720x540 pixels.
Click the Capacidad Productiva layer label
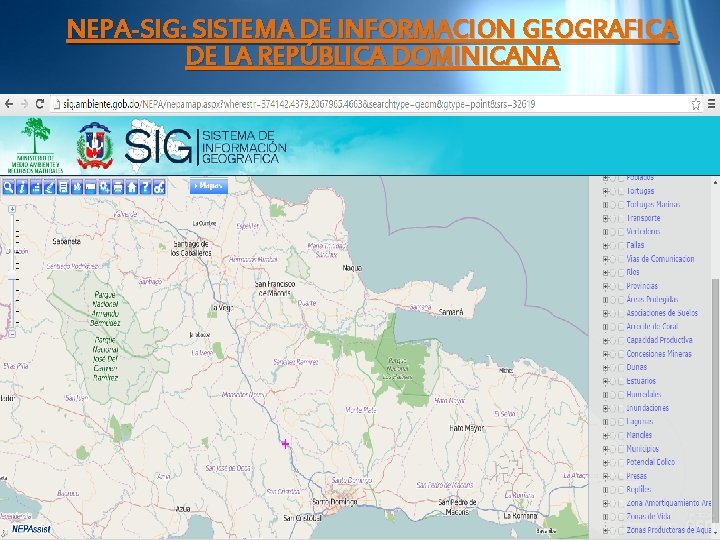[x=659, y=340]
